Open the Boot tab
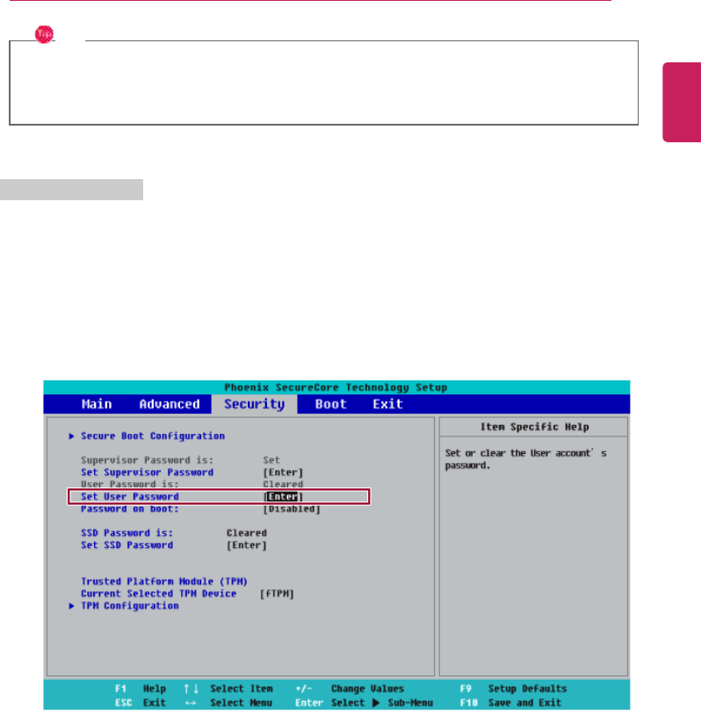Screen dimensions: 701x728 [x=331, y=404]
